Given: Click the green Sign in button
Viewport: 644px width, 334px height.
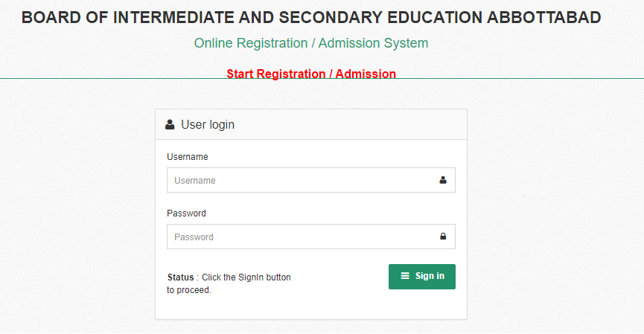Looking at the screenshot, I should coord(422,277).
